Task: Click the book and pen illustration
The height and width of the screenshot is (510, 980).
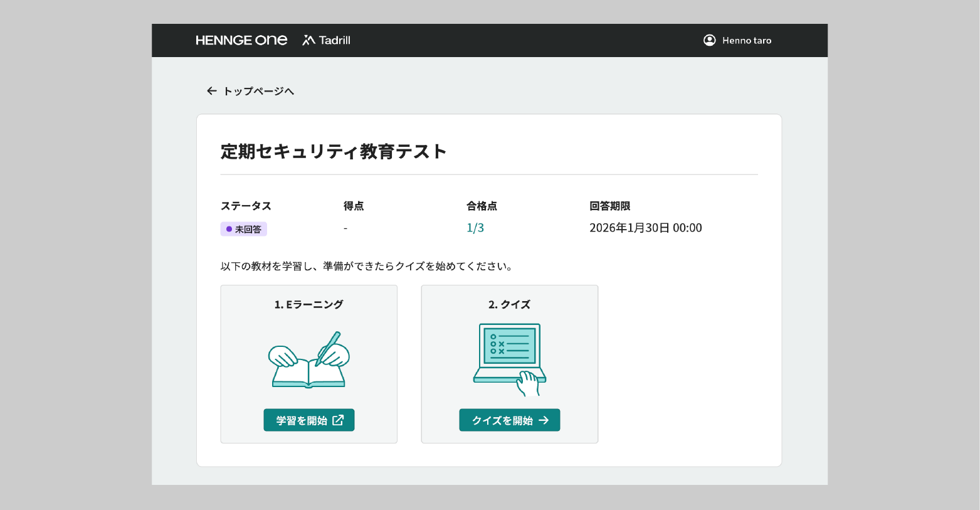Action: coord(308,359)
